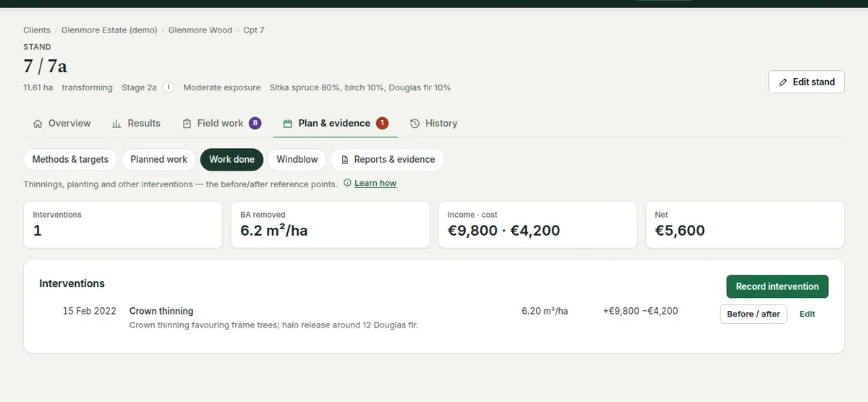Click the home icon on Overview tab
Image resolution: width=868 pixels, height=402 pixels.
38,124
